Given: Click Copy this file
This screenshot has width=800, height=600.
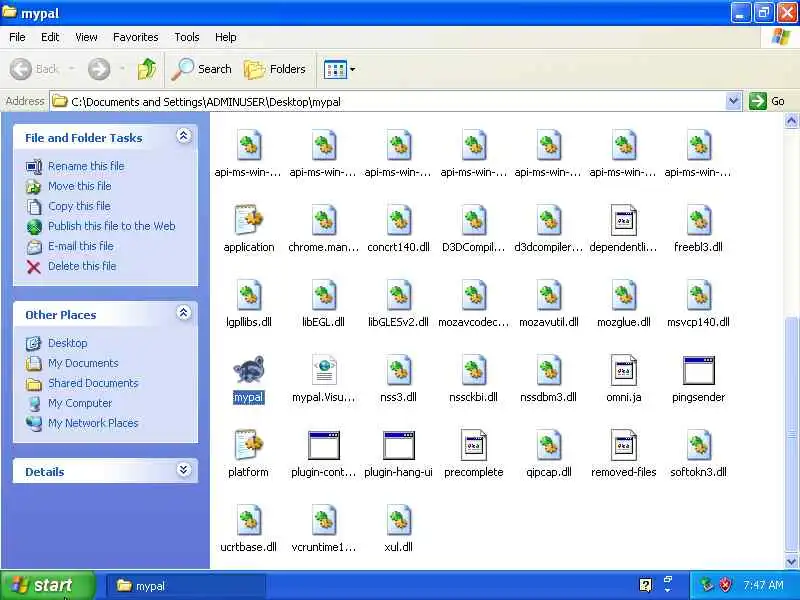Looking at the screenshot, I should coord(79,206).
